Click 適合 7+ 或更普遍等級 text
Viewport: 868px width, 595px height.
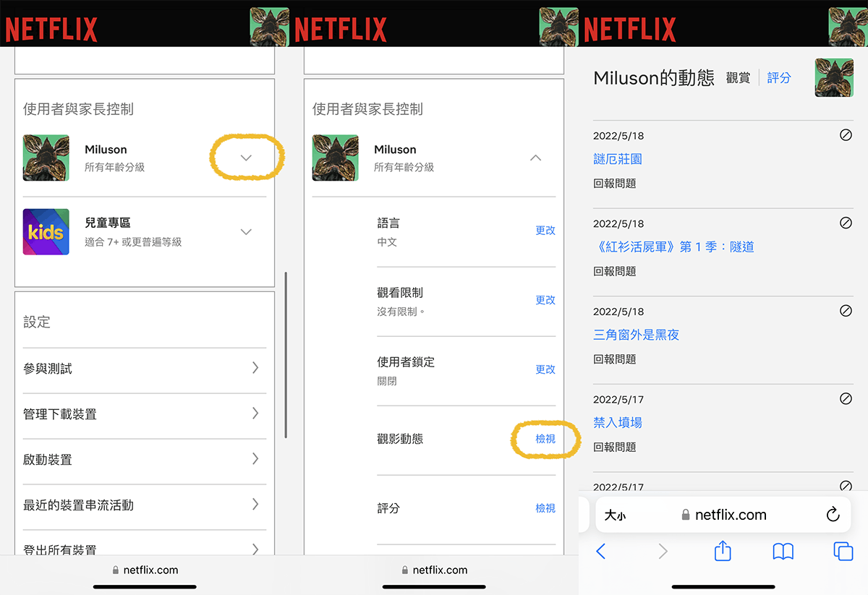133,242
